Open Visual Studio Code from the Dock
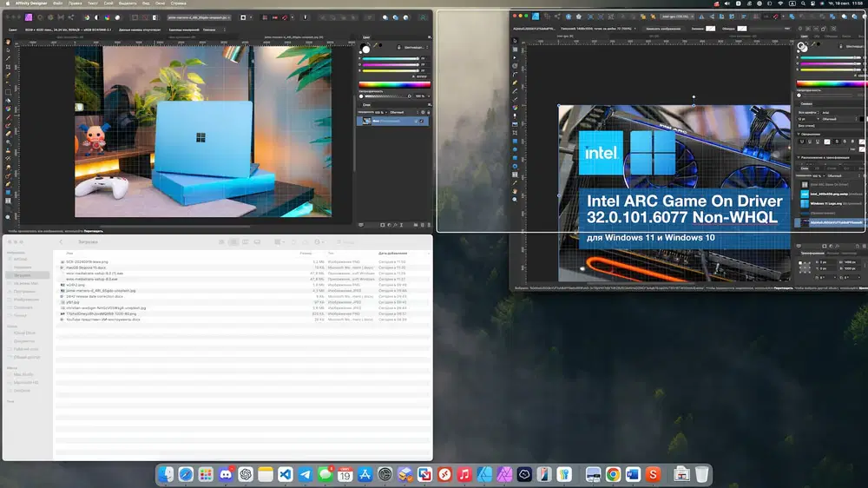The image size is (868, 488). (285, 474)
